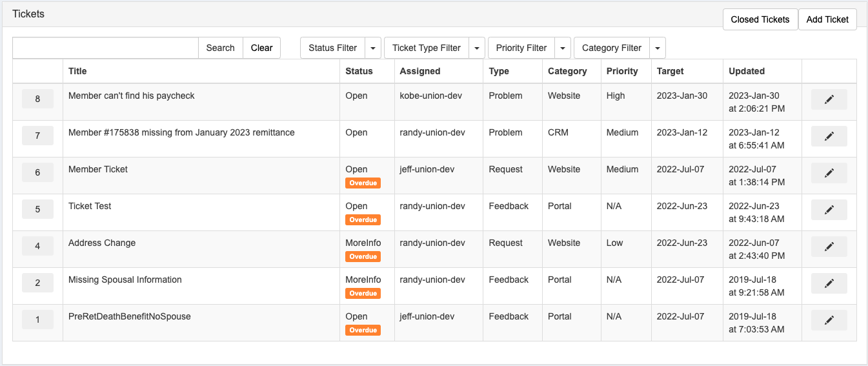The height and width of the screenshot is (366, 868).
Task: Click title "Member can't find his paycheck"
Action: (132, 96)
